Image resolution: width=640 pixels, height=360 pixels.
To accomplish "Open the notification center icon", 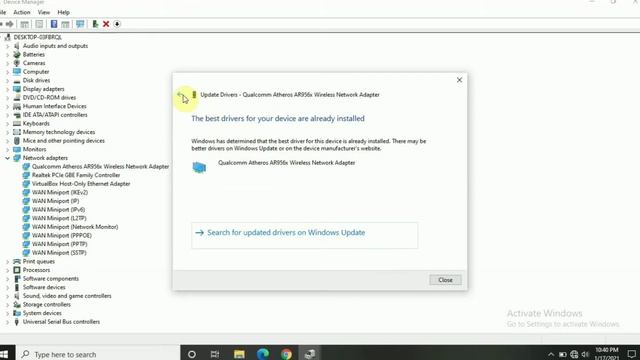I will point(631,354).
